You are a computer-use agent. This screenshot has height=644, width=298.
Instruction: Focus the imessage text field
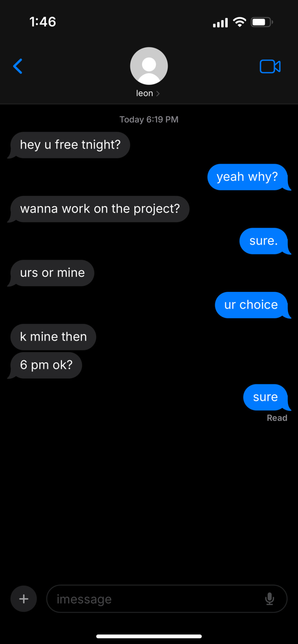tap(167, 599)
